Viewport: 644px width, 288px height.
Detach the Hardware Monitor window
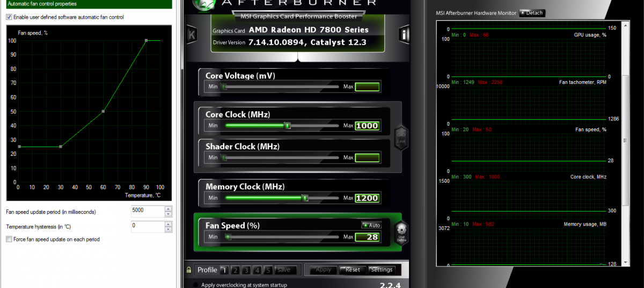pos(532,13)
